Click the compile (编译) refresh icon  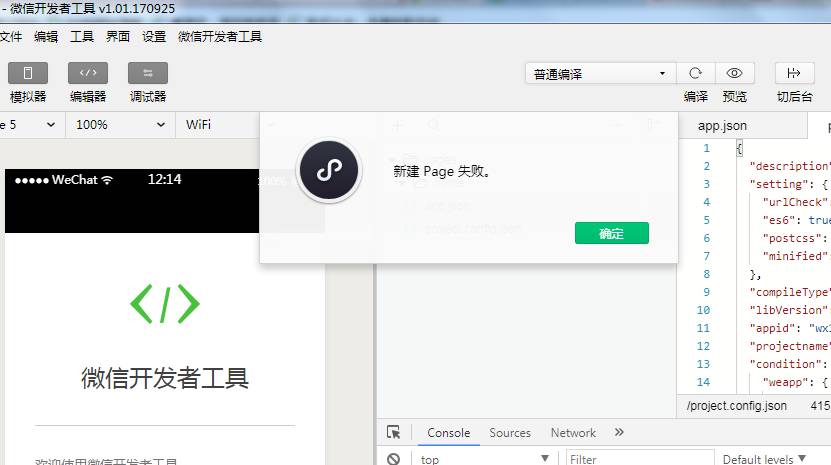click(695, 73)
